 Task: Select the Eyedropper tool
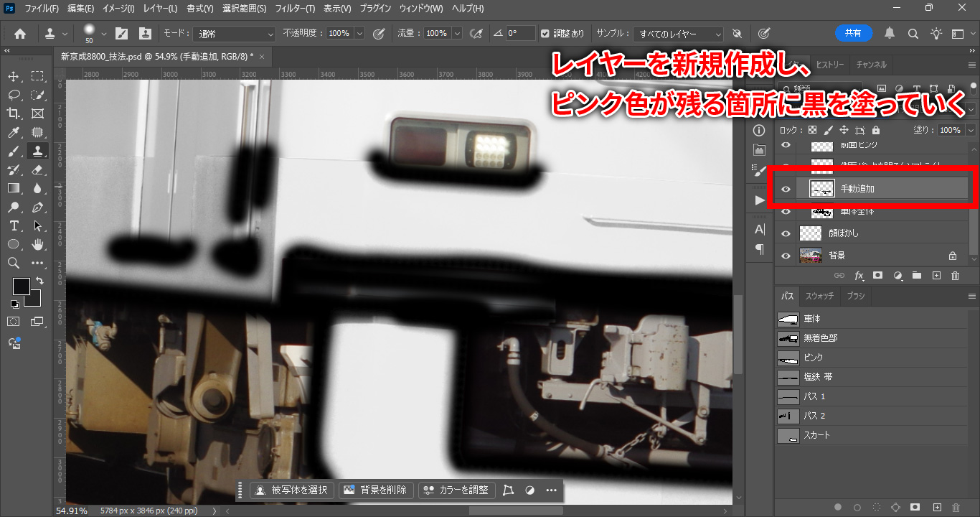[x=14, y=132]
